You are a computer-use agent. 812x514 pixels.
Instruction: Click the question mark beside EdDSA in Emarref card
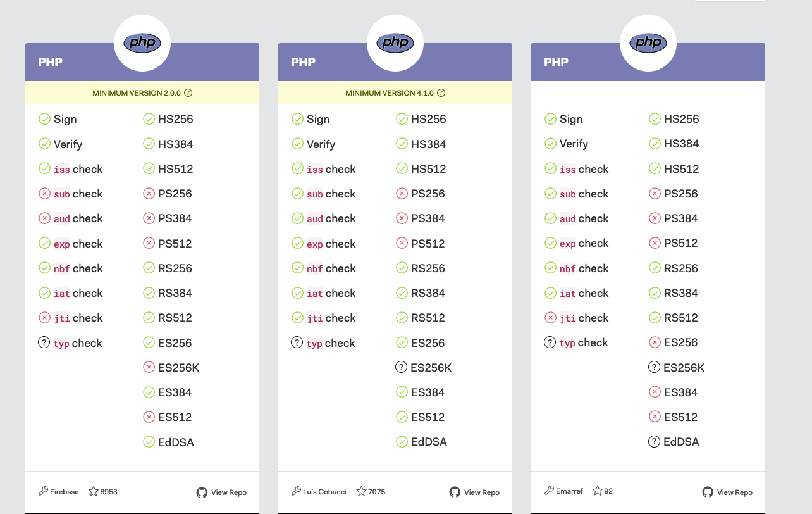pos(655,442)
